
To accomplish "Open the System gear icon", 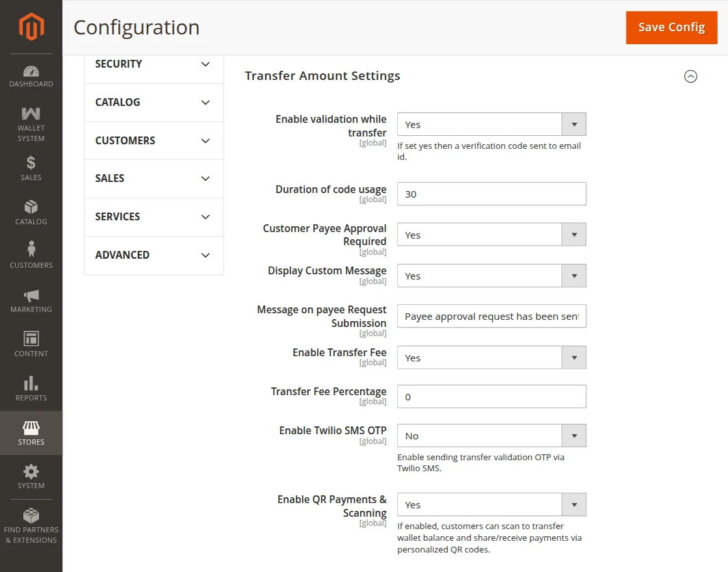I will point(31,472).
